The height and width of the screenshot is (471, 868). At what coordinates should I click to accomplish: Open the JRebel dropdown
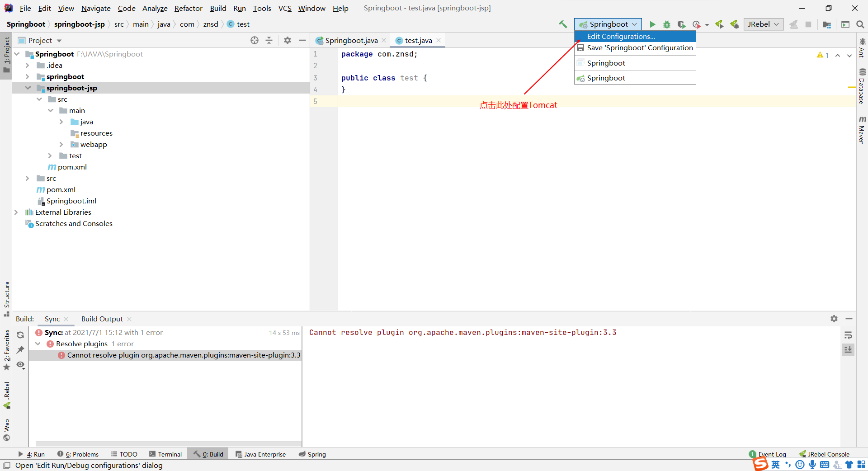click(x=763, y=24)
